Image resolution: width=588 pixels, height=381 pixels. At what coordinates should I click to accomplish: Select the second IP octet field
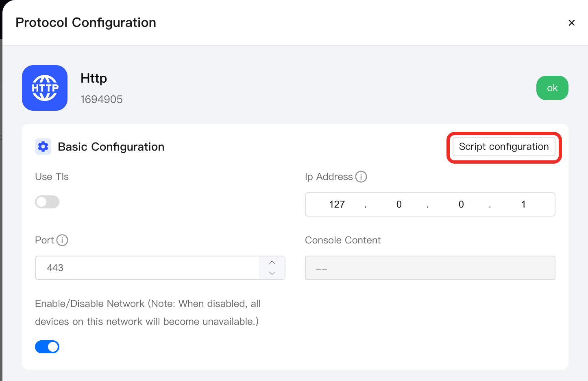coord(399,204)
